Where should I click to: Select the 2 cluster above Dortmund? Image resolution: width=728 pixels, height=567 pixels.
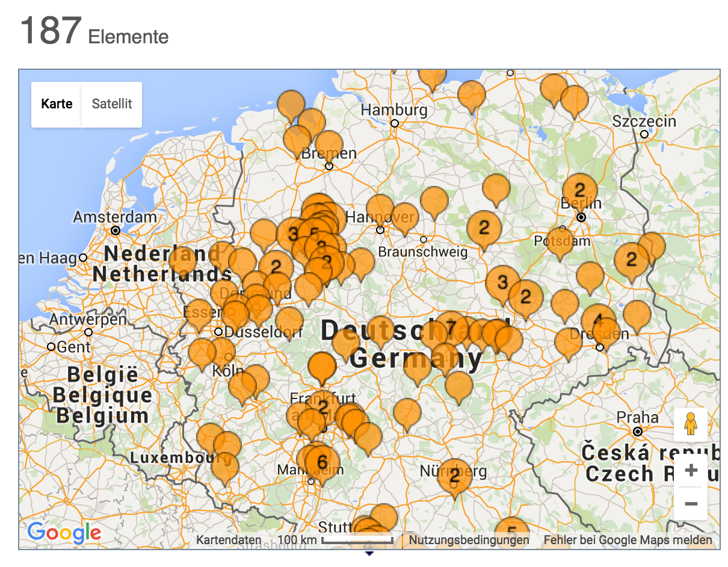pyautogui.click(x=276, y=265)
